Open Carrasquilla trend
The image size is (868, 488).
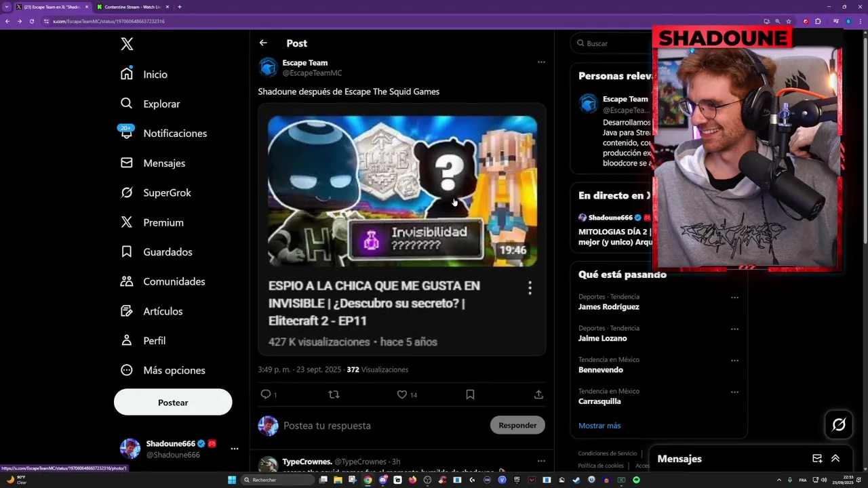tap(599, 401)
